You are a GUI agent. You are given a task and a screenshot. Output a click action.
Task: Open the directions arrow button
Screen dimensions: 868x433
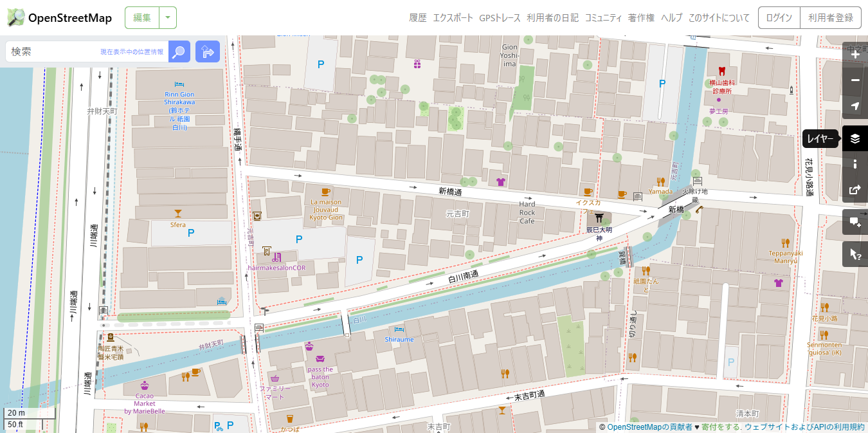(208, 51)
